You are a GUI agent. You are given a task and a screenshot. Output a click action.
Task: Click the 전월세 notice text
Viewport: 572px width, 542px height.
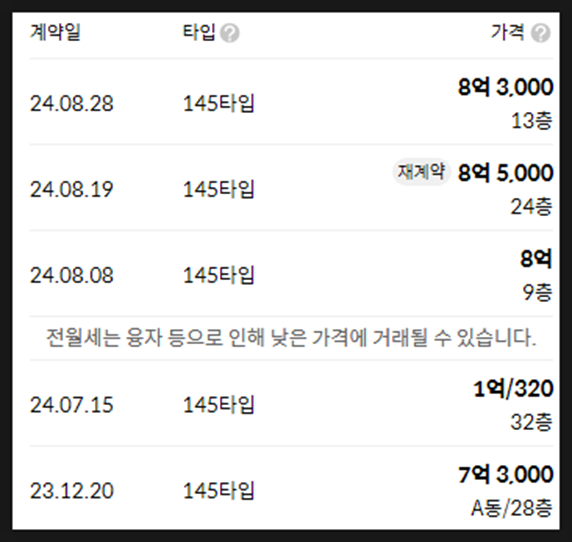291,338
